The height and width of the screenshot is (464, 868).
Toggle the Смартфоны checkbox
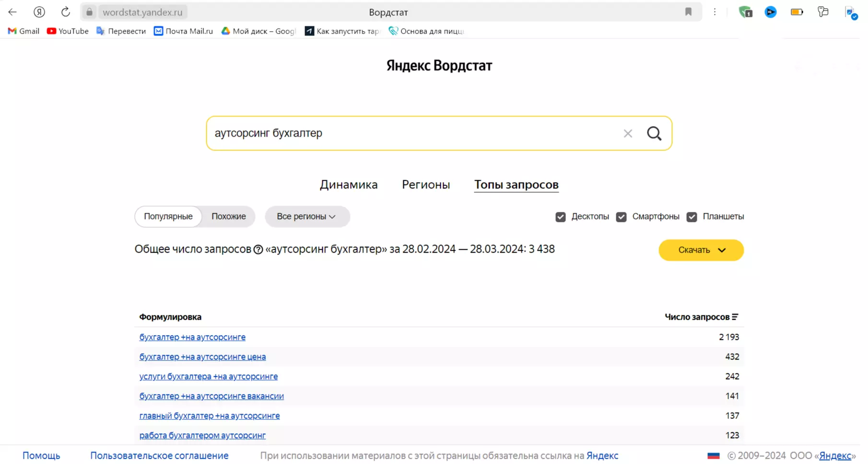tap(621, 217)
